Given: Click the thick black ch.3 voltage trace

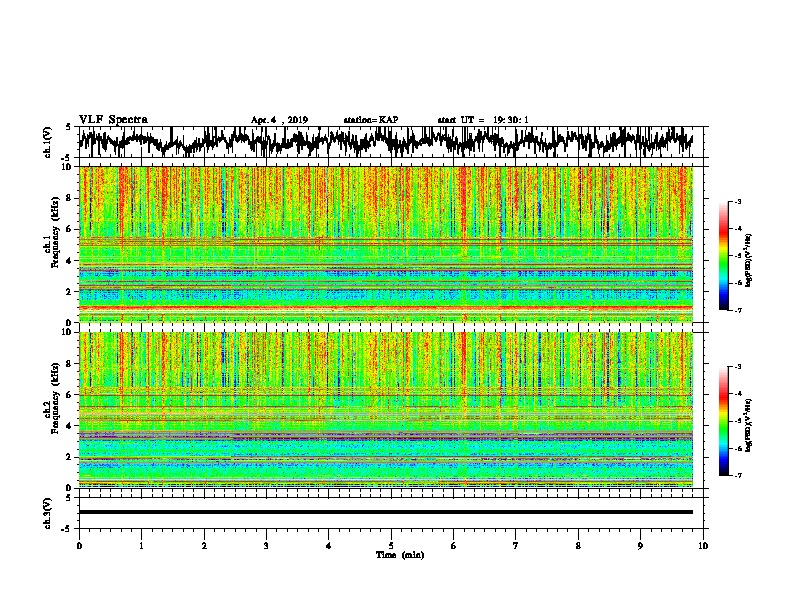Looking at the screenshot, I should tap(385, 512).
